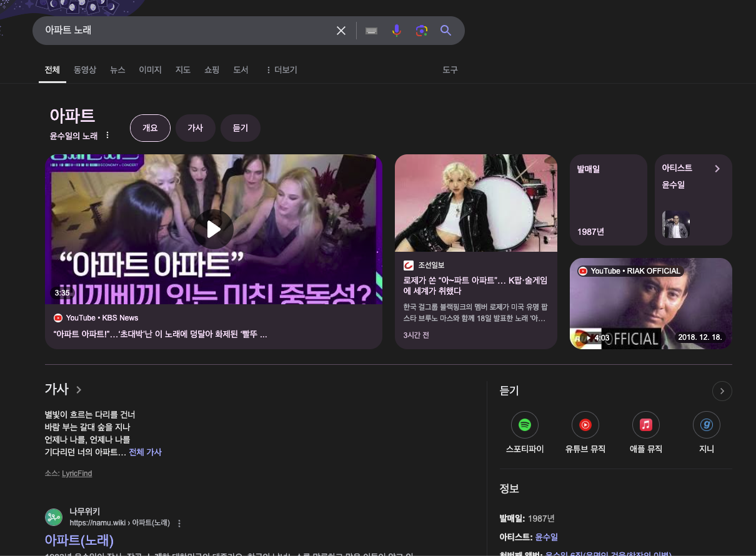Screen dimensions: 756x556
Task: Play the KBS News video
Action: [214, 229]
